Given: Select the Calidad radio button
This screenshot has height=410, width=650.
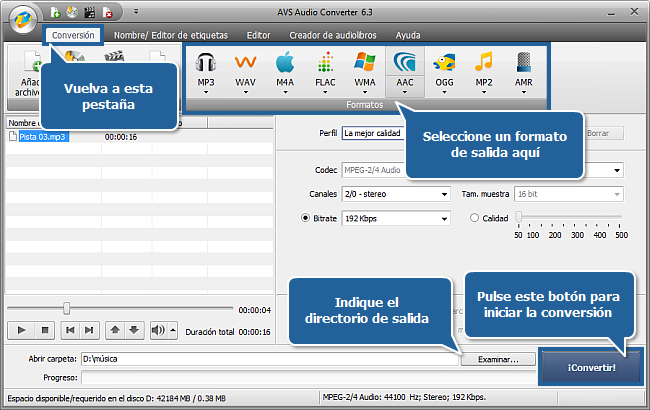Looking at the screenshot, I should click(474, 218).
